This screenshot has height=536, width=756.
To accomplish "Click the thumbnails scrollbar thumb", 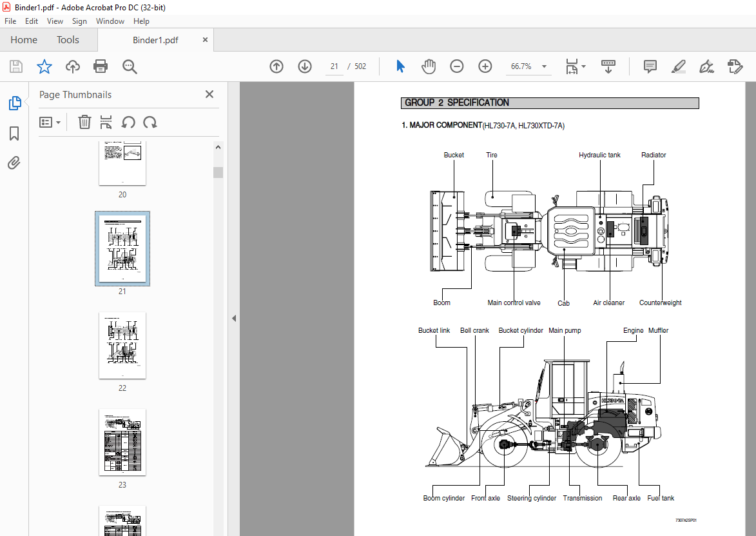I will coord(218,172).
